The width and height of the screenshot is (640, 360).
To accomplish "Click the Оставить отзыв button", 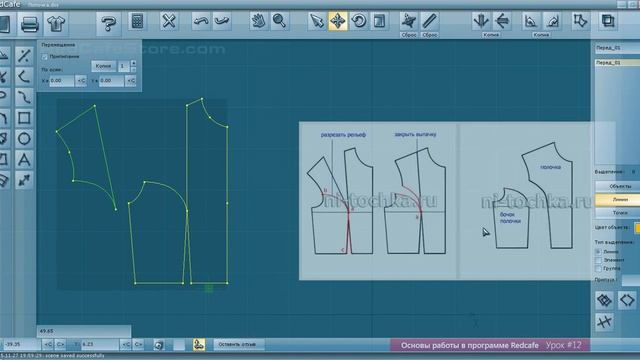I will pos(238,344).
